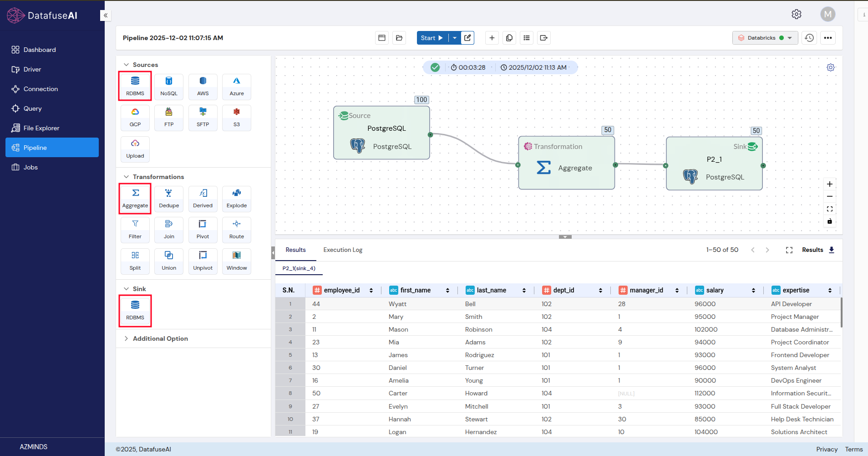Select the Pivot transformation icon
The height and width of the screenshot is (456, 868).
[x=203, y=229]
